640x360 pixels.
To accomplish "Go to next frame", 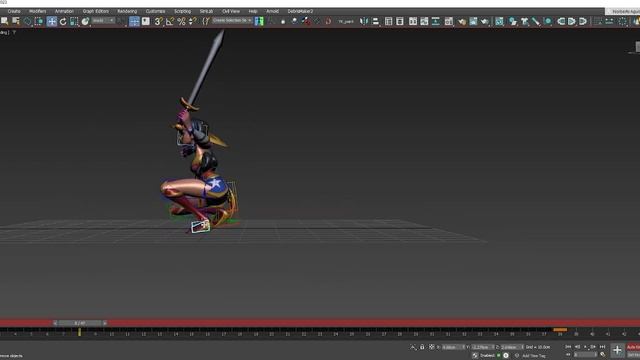I will tap(593, 347).
